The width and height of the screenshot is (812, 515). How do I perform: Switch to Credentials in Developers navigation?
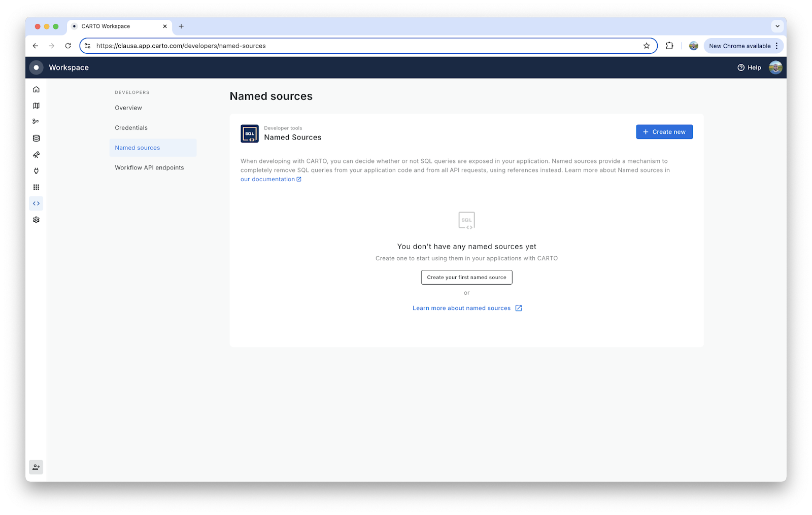[131, 127]
